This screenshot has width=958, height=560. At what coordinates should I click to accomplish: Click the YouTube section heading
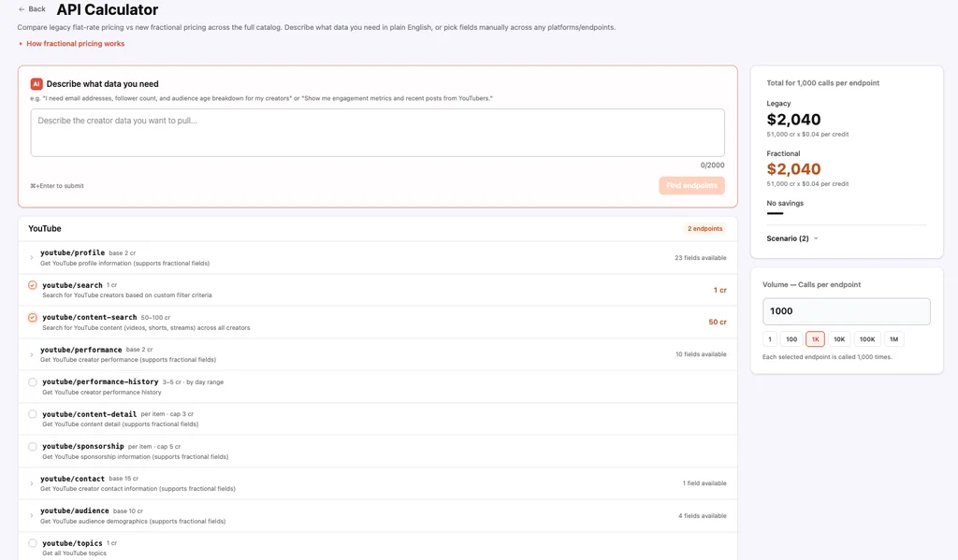click(x=45, y=228)
